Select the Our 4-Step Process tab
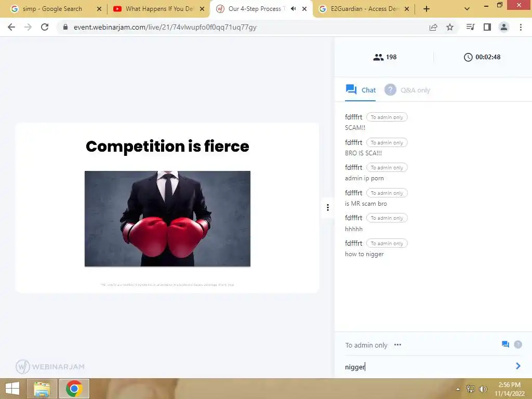532x399 pixels. click(x=257, y=9)
